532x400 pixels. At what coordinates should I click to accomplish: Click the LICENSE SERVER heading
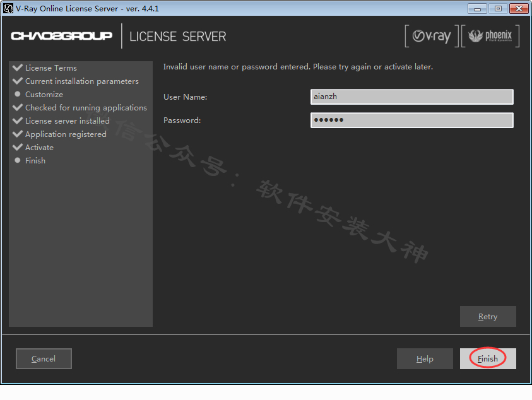tap(178, 37)
